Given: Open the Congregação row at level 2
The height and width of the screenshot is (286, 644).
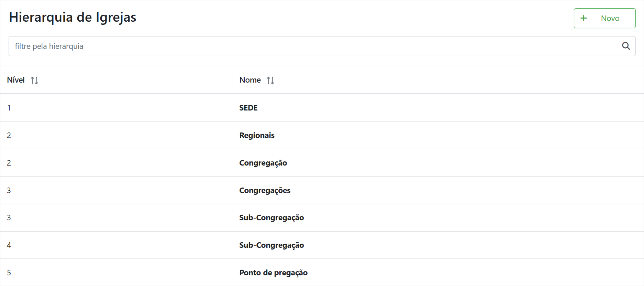Looking at the screenshot, I should [263, 163].
